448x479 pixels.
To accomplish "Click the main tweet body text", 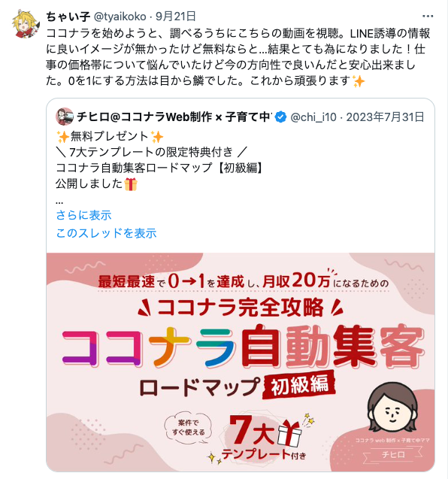I will coord(238,57).
